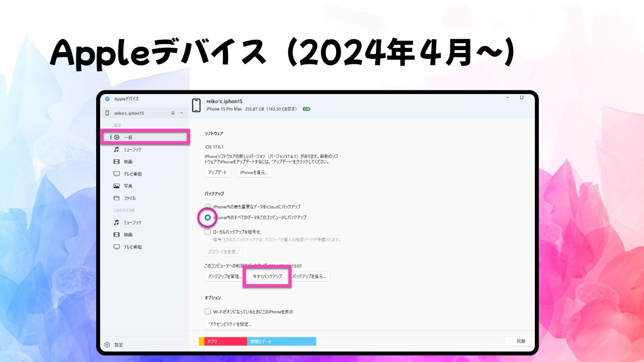Click the gear icon for 設定 at bottom
The image size is (644, 362).
click(107, 345)
